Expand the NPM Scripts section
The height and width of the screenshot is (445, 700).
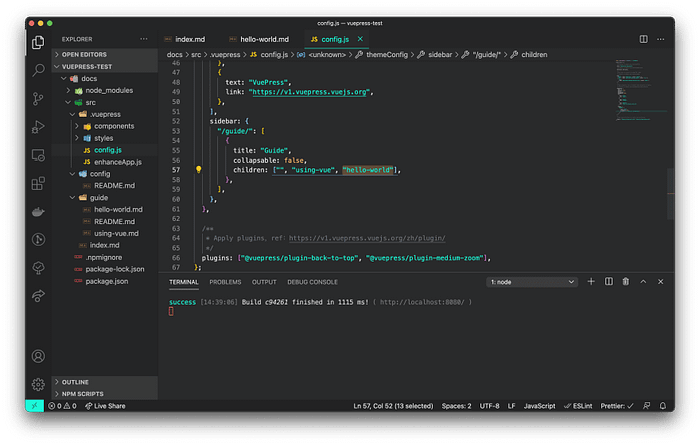coord(104,394)
